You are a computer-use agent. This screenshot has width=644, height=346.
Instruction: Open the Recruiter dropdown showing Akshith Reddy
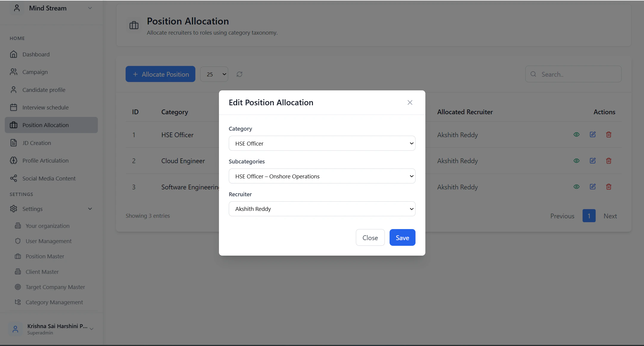tap(322, 209)
